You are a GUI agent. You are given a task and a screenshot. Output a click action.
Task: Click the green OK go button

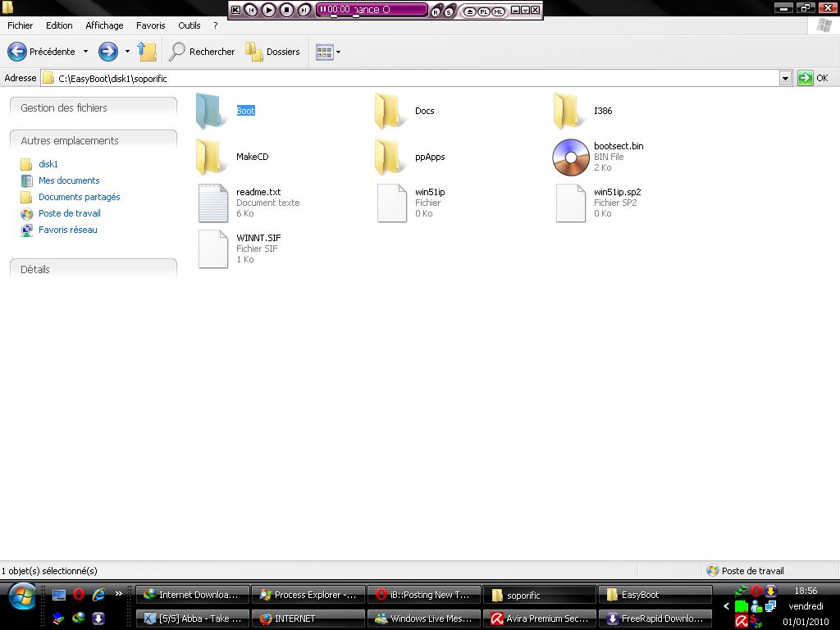806,78
